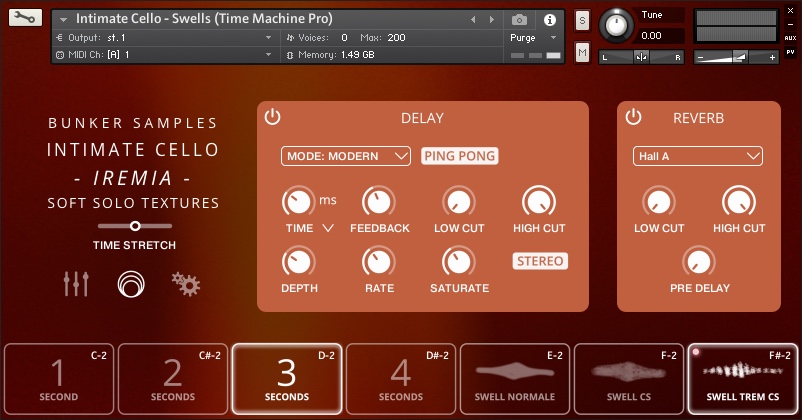The width and height of the screenshot is (802, 420).
Task: Toggle the Delay power button
Action: (x=272, y=117)
